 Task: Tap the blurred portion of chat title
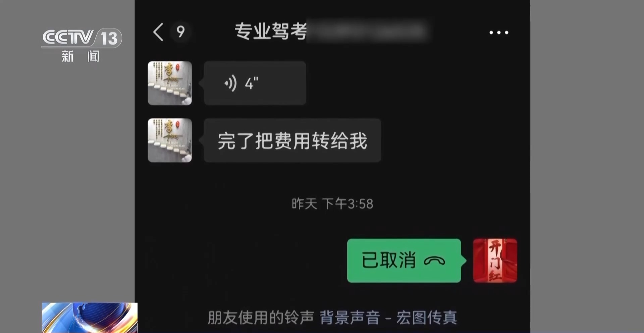pyautogui.click(x=368, y=31)
